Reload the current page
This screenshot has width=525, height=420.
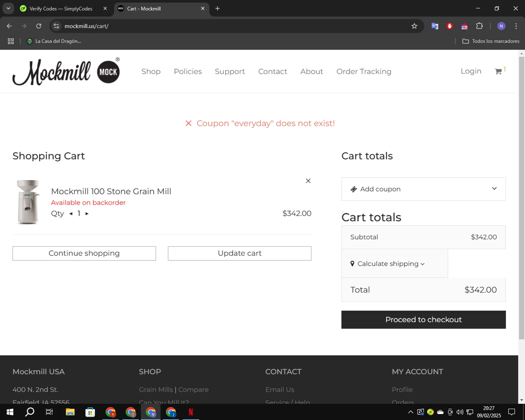pos(39,26)
